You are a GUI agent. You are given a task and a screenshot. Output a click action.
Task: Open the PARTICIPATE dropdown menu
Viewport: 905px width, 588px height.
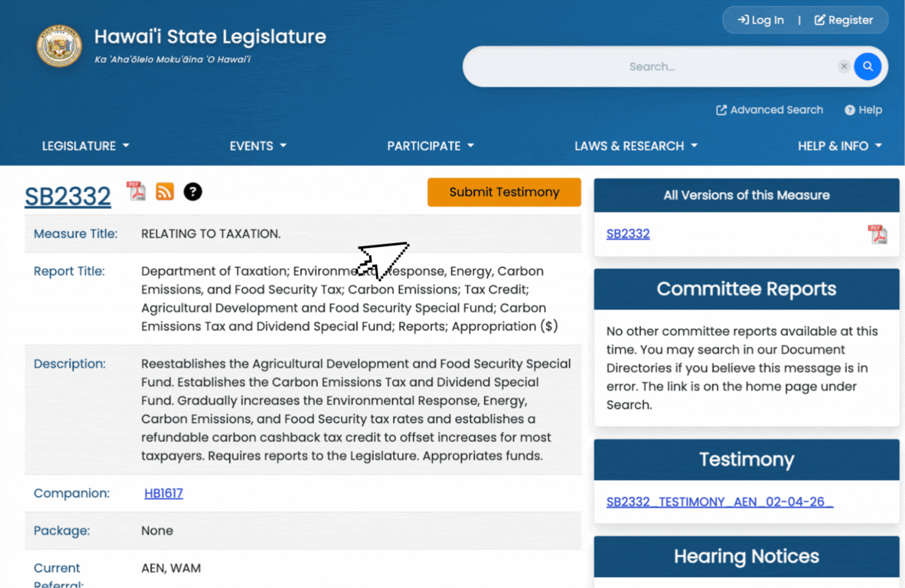pyautogui.click(x=430, y=146)
